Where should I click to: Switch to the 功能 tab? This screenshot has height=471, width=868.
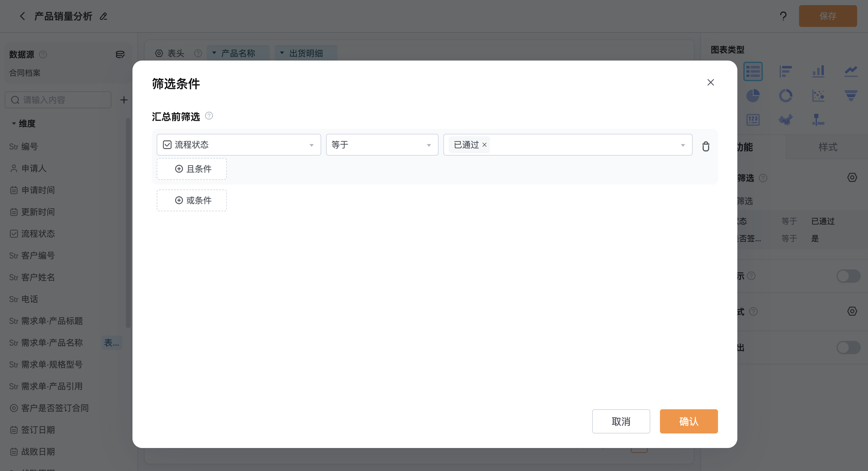(745, 147)
